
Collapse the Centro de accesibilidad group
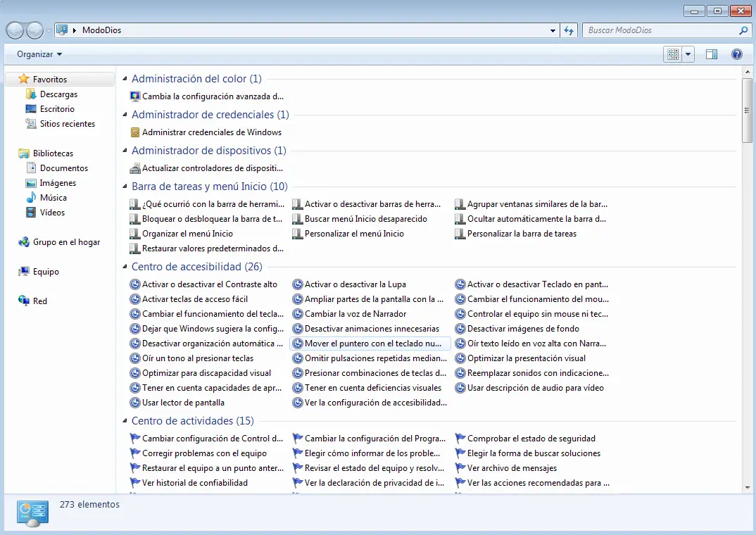[125, 267]
